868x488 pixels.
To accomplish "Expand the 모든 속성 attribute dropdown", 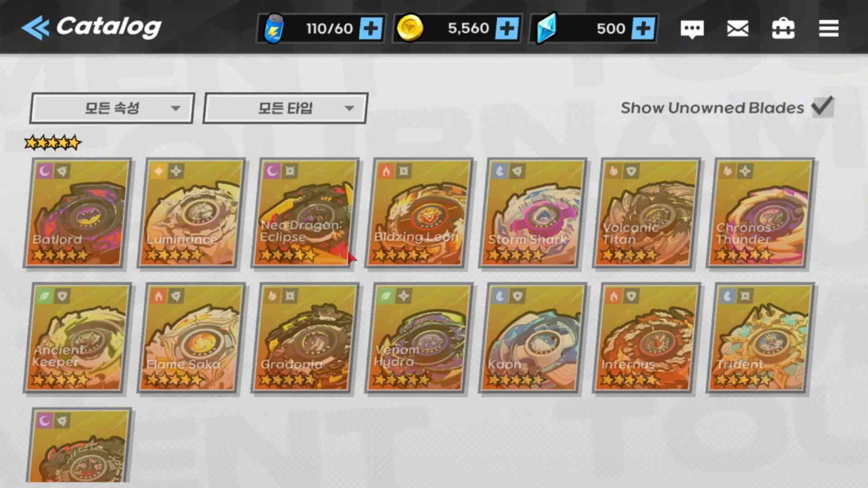I will [112, 108].
